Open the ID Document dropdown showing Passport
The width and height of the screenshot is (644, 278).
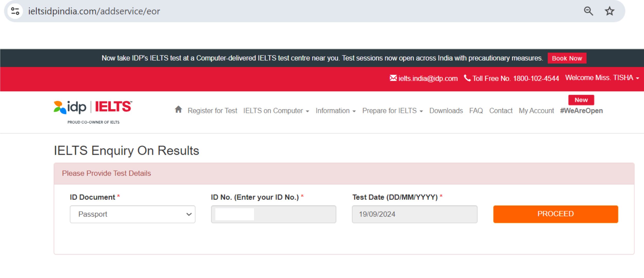pyautogui.click(x=132, y=214)
